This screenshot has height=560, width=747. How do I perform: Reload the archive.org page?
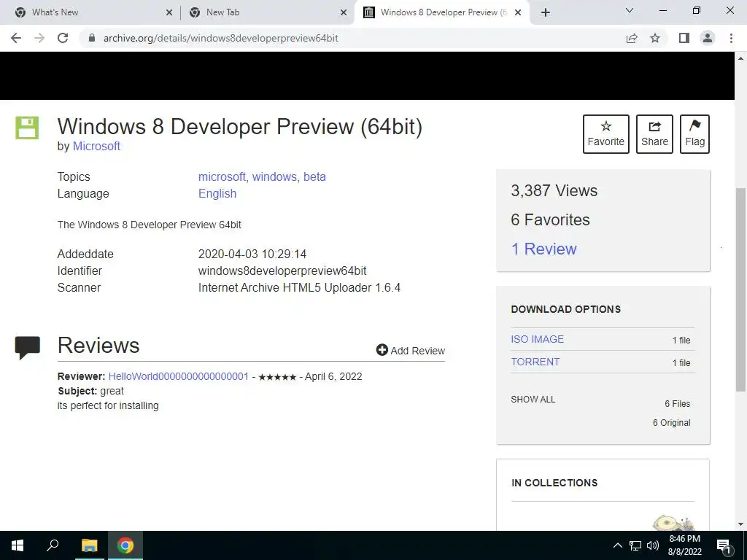click(63, 38)
